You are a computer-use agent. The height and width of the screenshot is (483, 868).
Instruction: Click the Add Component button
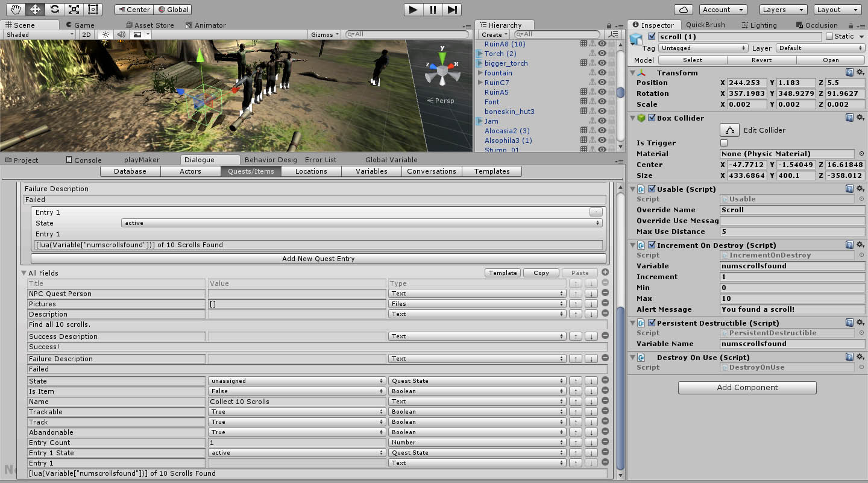(747, 387)
